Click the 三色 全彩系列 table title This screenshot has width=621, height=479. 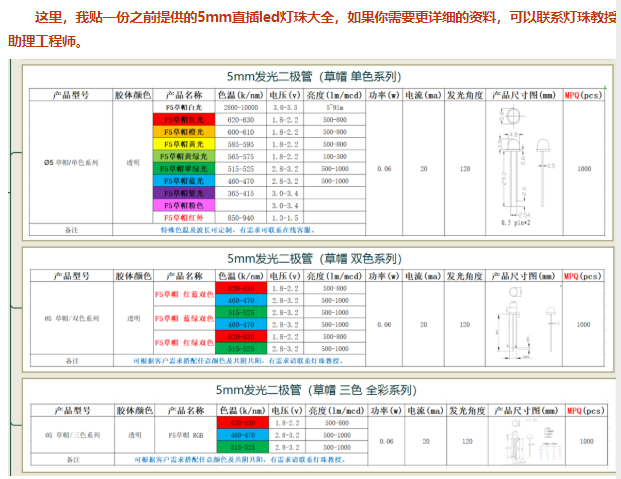316,390
